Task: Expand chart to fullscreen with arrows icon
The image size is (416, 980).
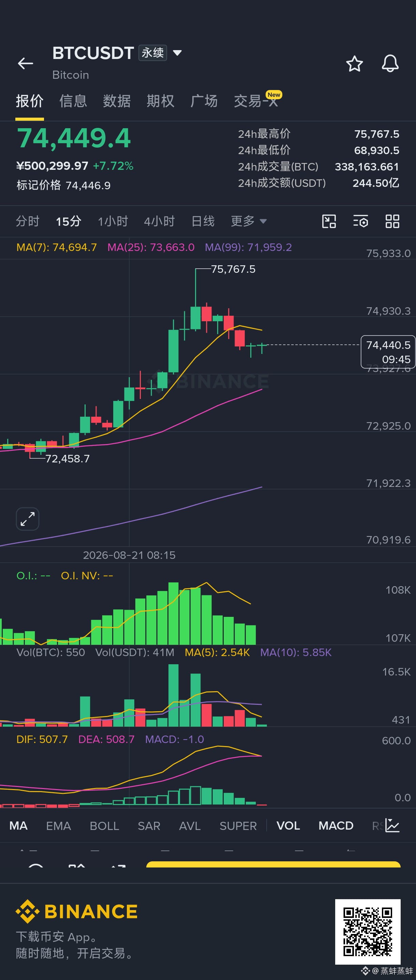Action: point(28,519)
